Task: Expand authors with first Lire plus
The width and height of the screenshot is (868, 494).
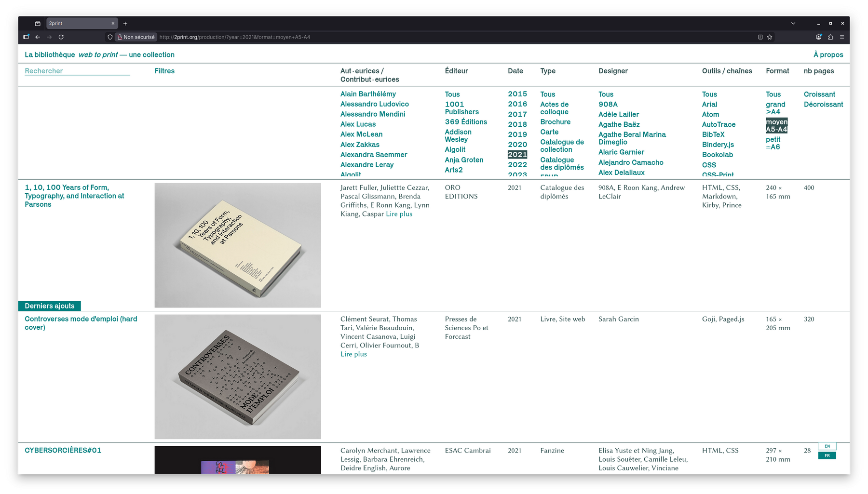Action: [x=399, y=214]
